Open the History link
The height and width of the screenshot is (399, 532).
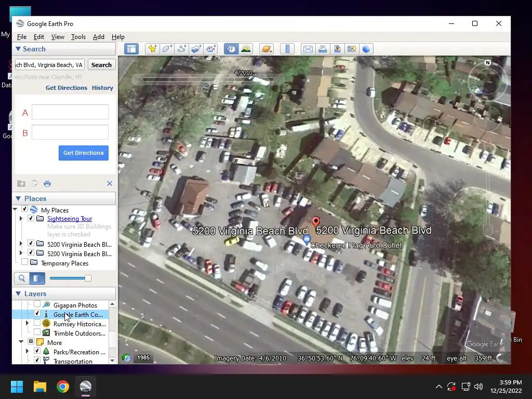point(102,88)
